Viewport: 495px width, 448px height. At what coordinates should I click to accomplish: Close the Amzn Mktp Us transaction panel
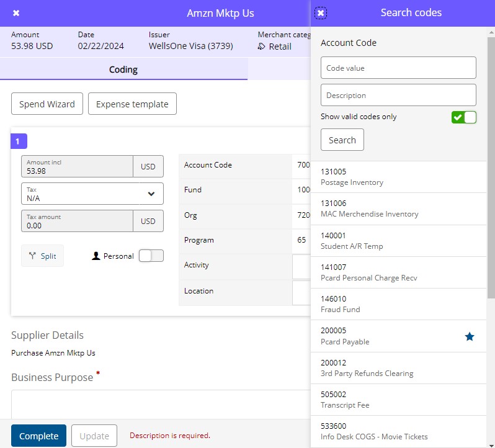point(16,13)
